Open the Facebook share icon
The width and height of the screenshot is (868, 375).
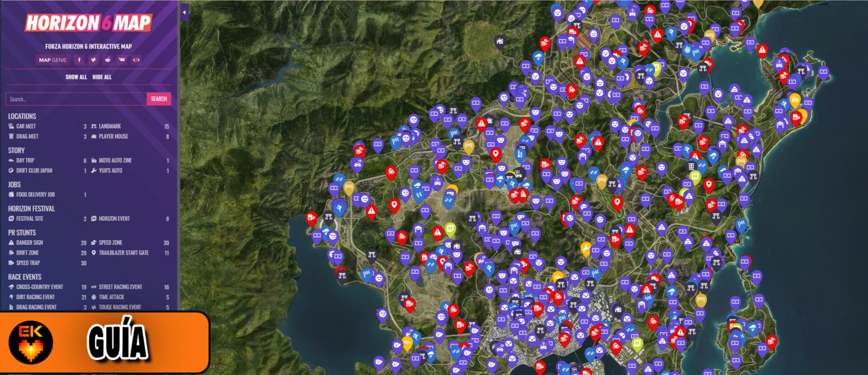click(x=79, y=60)
